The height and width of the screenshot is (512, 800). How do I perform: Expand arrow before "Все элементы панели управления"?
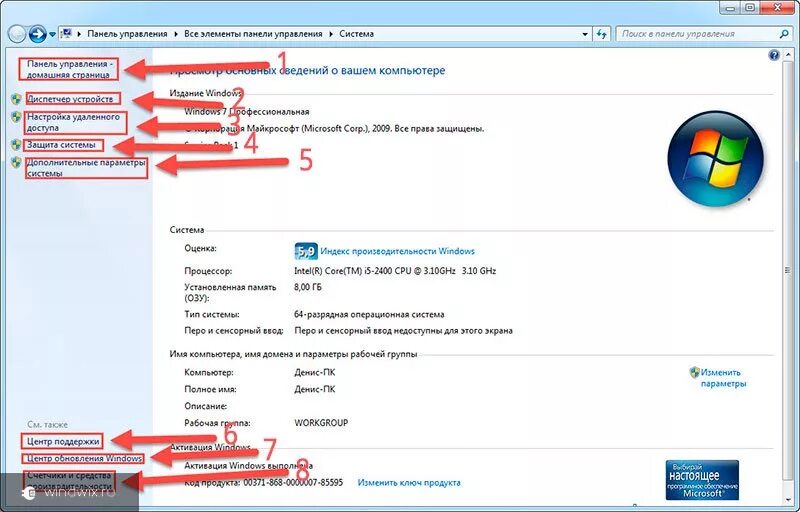coord(176,34)
